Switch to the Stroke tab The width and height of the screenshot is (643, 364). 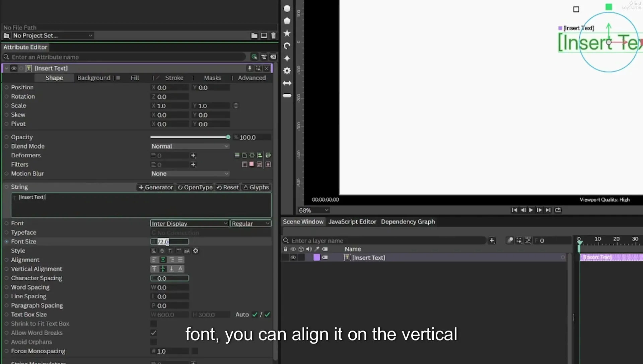click(x=174, y=78)
